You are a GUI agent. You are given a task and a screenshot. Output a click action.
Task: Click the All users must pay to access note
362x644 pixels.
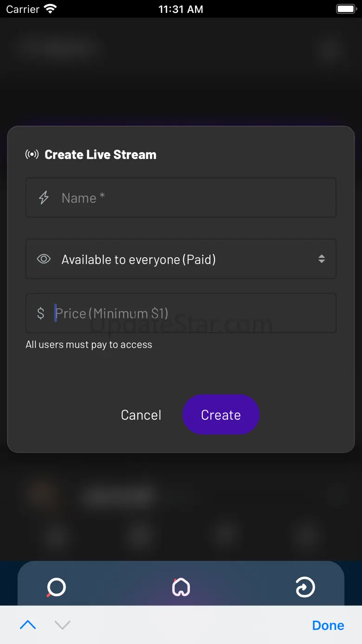[x=89, y=345]
